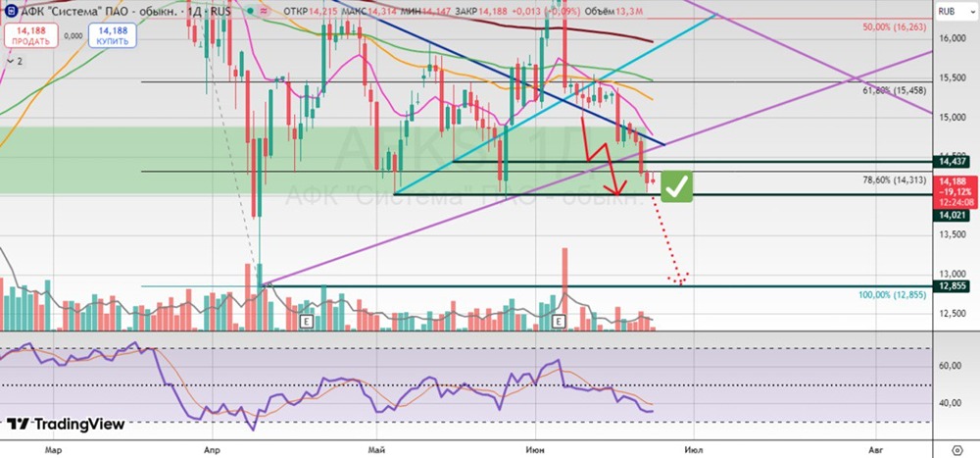Click the 14,437 price level label

pos(952,162)
